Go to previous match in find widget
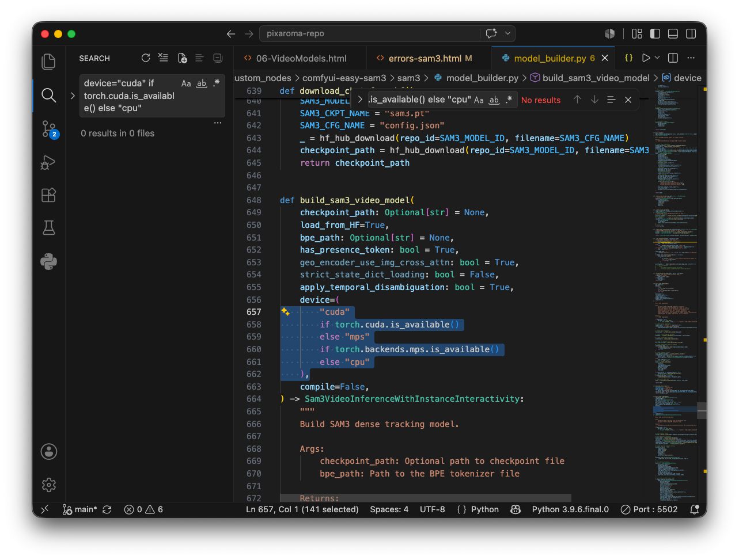Image resolution: width=739 pixels, height=560 pixels. (x=577, y=100)
